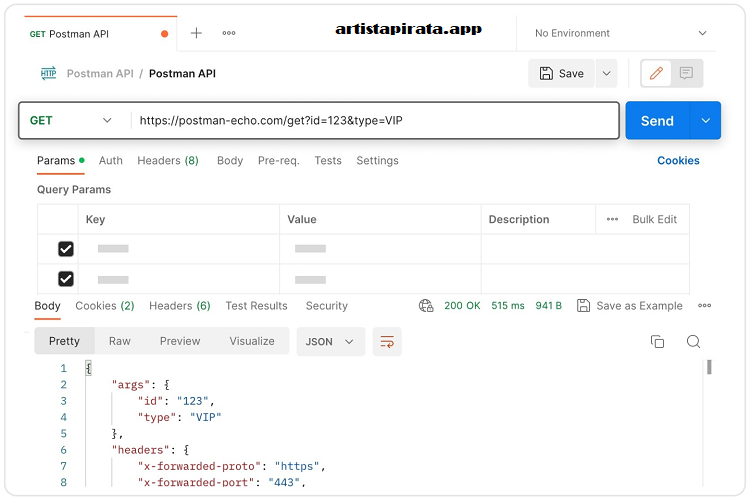Select the Pretty view mode
This screenshot has width=750, height=500.
click(x=65, y=341)
